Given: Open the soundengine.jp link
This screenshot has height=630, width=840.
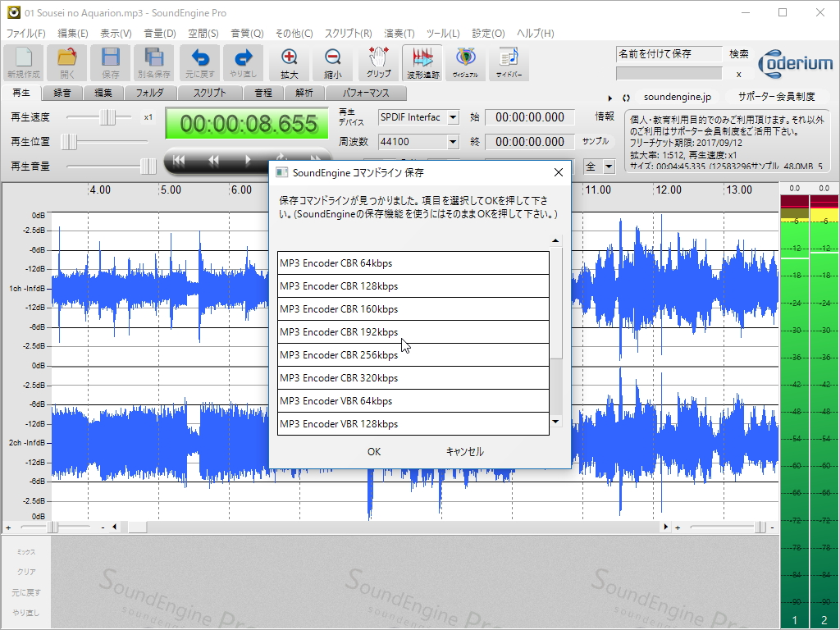Looking at the screenshot, I should click(x=677, y=97).
